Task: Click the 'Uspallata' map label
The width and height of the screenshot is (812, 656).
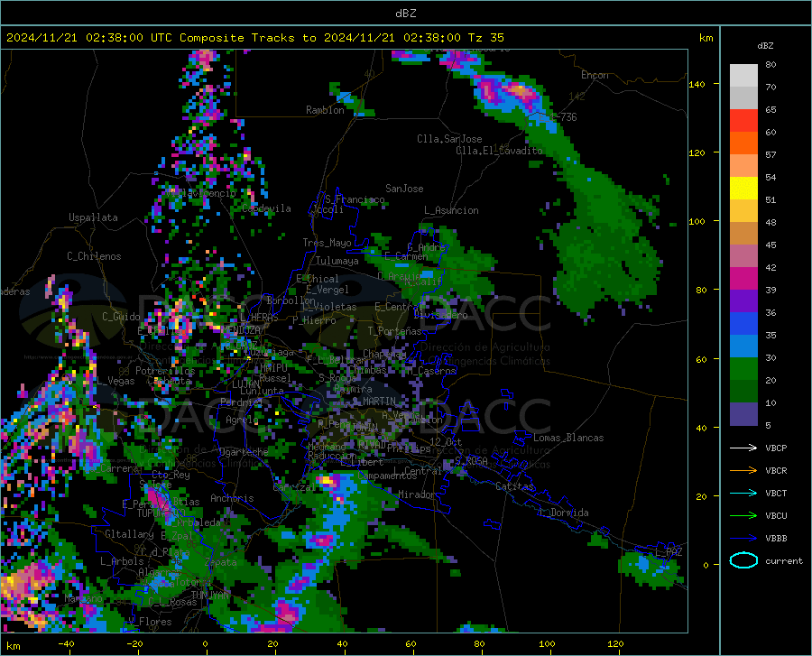Action: click(93, 217)
